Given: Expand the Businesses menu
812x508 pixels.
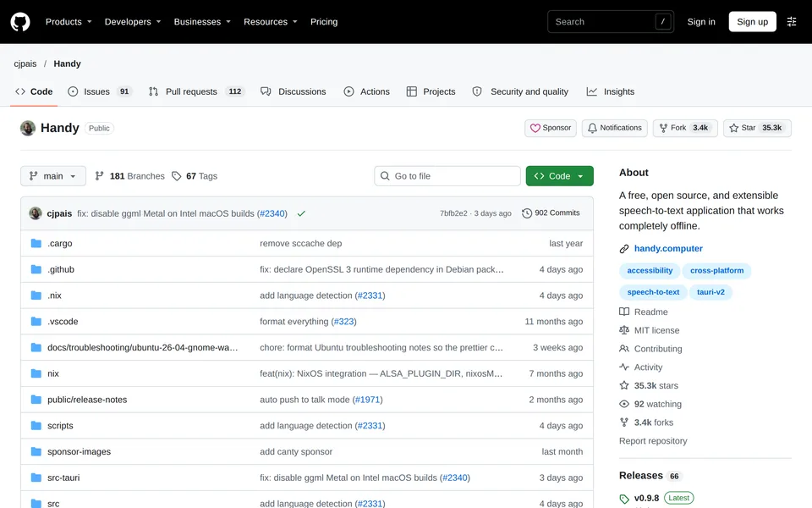Looking at the screenshot, I should click(202, 22).
